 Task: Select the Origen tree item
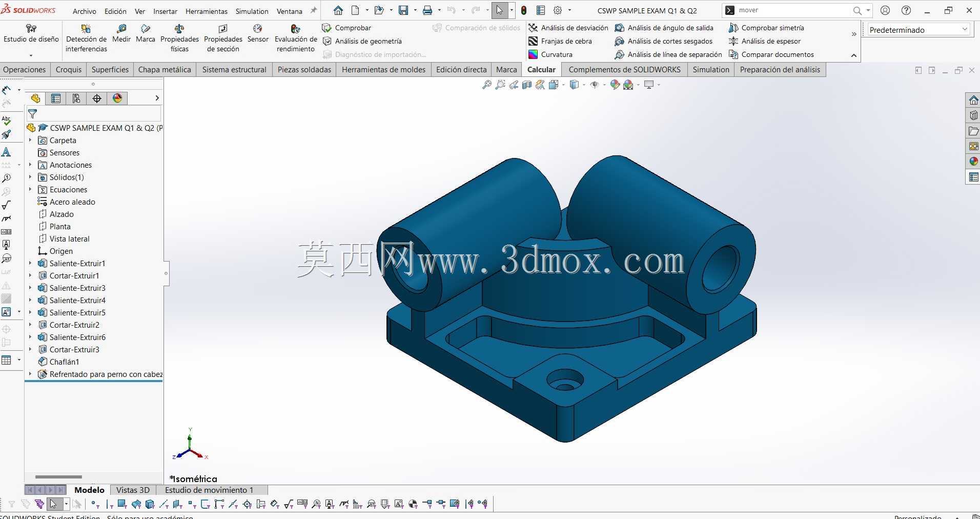click(55, 251)
